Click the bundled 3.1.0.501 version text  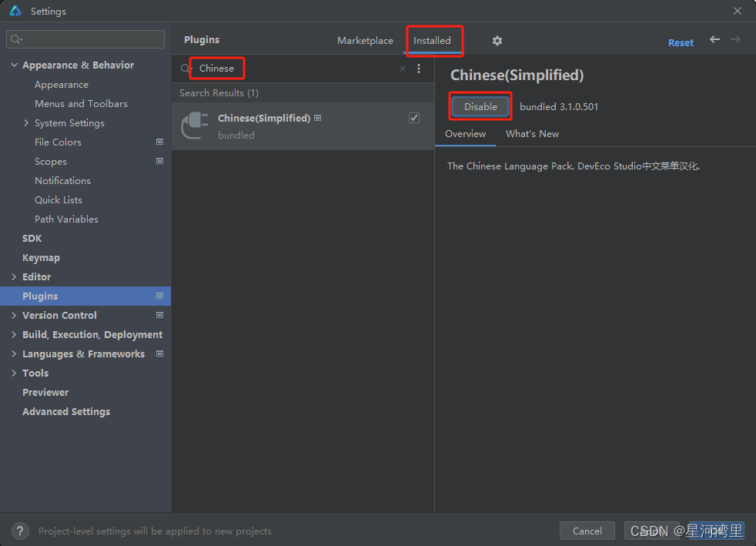[x=559, y=106]
